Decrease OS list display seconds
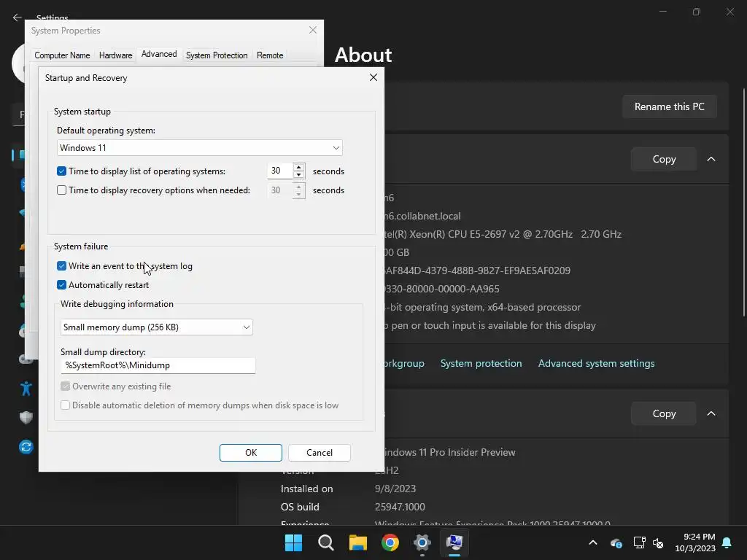747x560 pixels. point(298,175)
